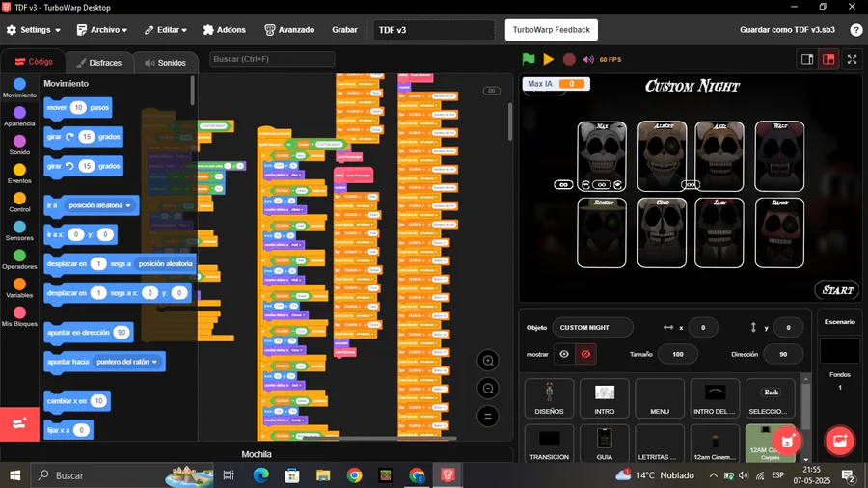Viewport: 868px width, 488px height.
Task: Select the Eventos block category
Action: coord(19,174)
